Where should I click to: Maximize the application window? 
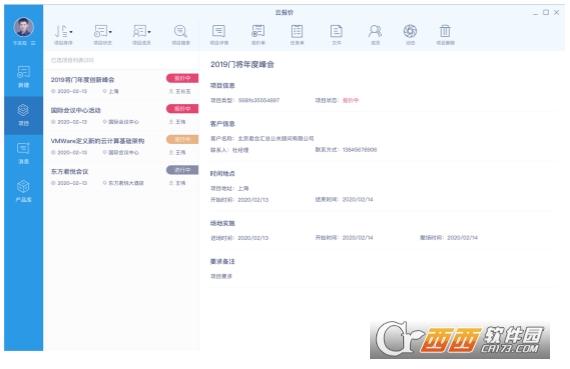click(546, 12)
